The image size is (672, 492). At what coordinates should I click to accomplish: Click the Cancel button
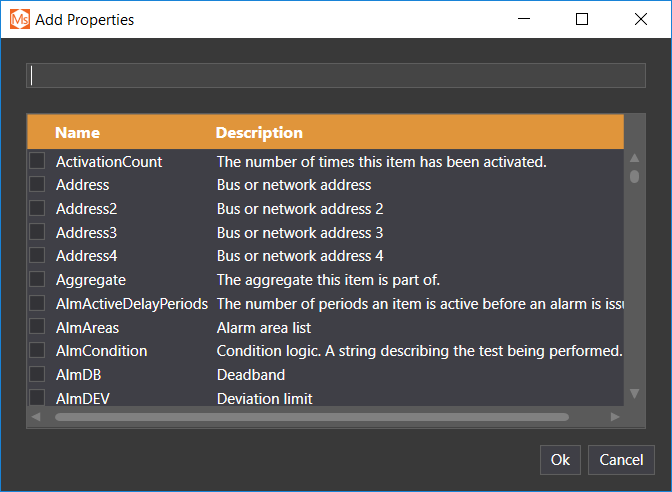(621, 459)
